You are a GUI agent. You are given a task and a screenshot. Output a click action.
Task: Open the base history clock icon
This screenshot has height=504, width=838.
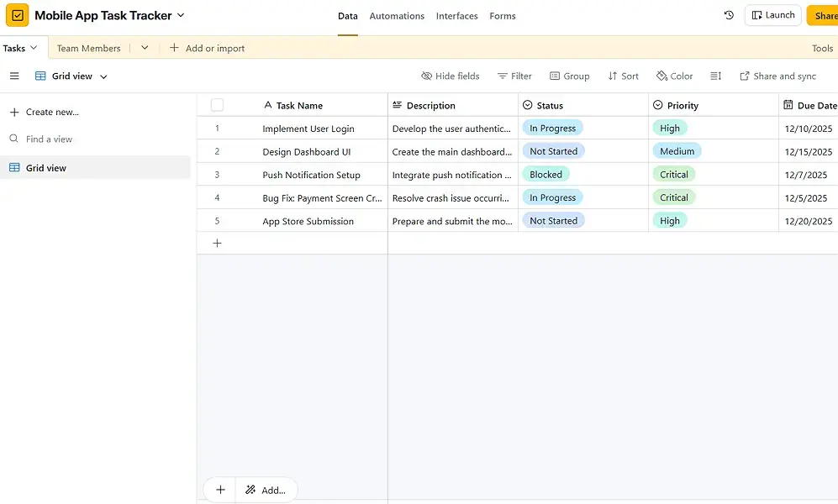tap(729, 15)
